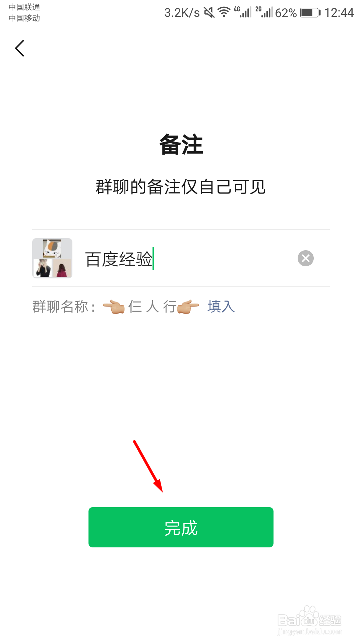Image resolution: width=362 pixels, height=644 pixels.
Task: Tap the 群聊名称 label text
Action: coord(60,307)
